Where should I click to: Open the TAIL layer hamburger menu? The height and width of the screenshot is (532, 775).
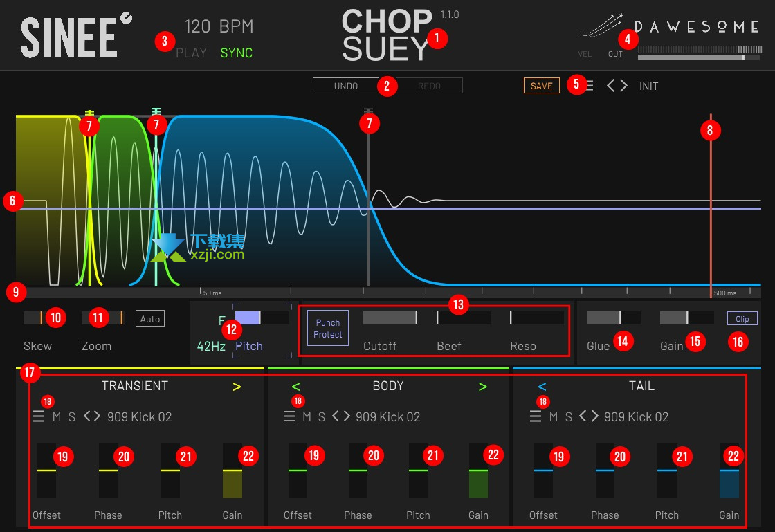(x=536, y=416)
